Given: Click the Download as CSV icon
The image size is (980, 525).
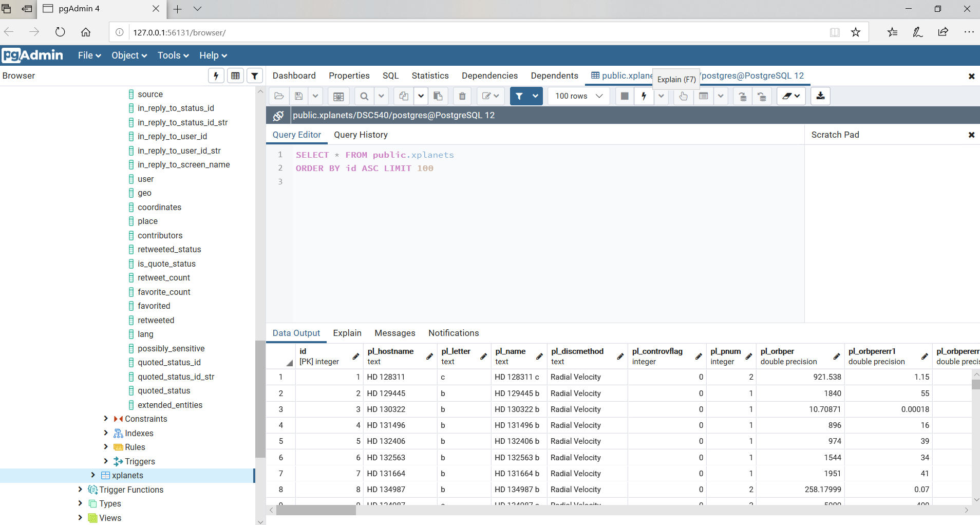Looking at the screenshot, I should click(820, 96).
